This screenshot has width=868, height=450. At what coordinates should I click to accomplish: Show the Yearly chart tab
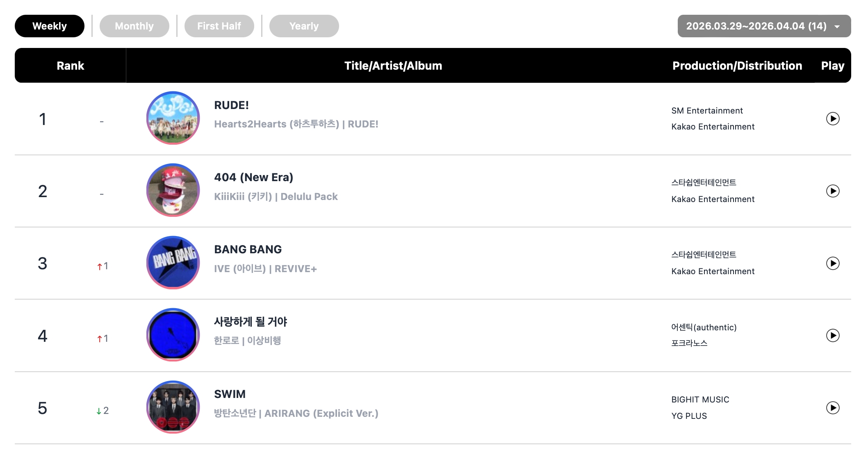click(x=304, y=26)
